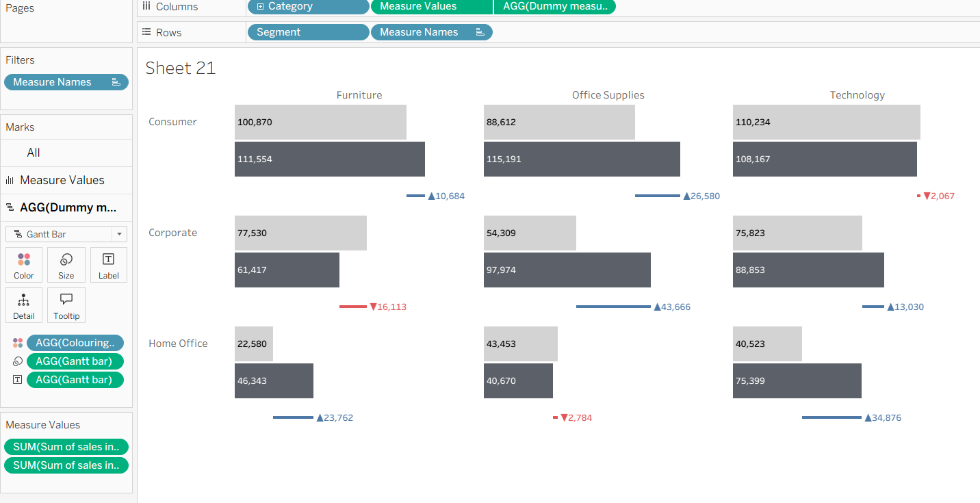Click the Sheet 21 title
980x503 pixels.
click(x=181, y=68)
